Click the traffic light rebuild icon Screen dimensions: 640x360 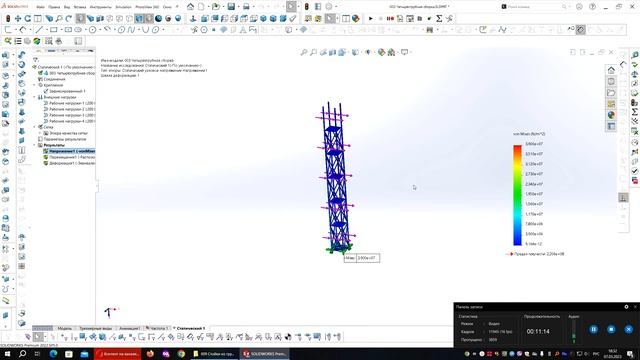(x=307, y=7)
